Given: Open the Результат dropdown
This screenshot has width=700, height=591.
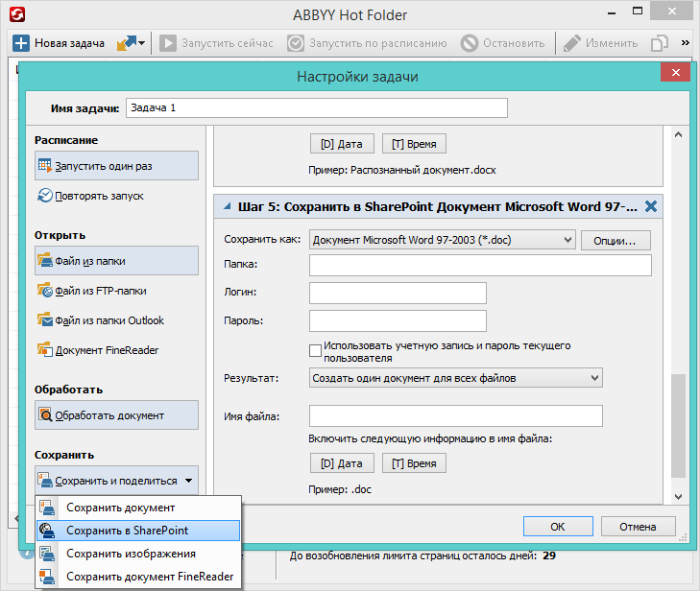Looking at the screenshot, I should [456, 378].
